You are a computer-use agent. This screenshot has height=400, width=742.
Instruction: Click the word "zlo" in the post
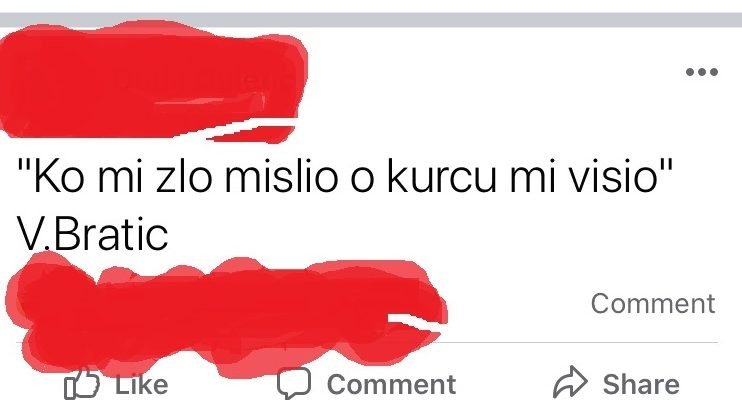[183, 177]
